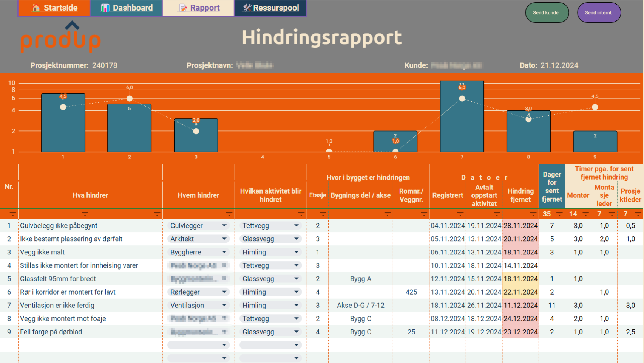The height and width of the screenshot is (363, 644).
Task: Open the Romnr./Veggnr. filter icon
Action: tap(424, 214)
